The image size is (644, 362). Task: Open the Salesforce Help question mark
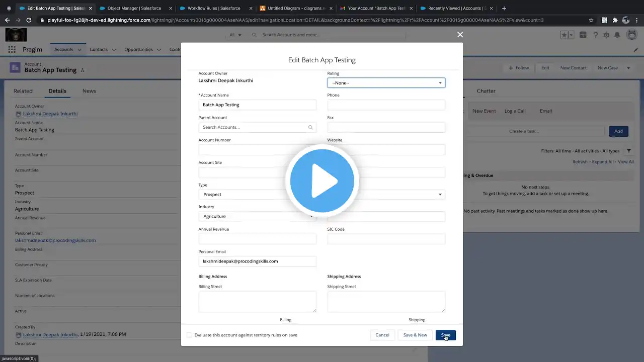596,35
